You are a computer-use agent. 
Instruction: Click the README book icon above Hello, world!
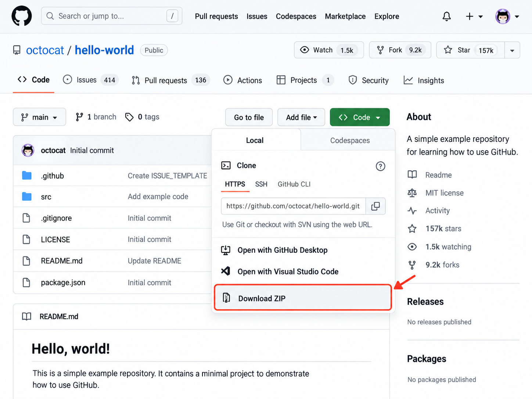pos(26,316)
